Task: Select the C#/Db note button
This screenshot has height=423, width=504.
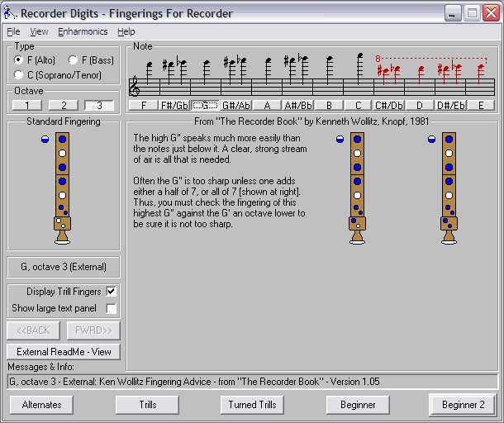Action: (388, 106)
